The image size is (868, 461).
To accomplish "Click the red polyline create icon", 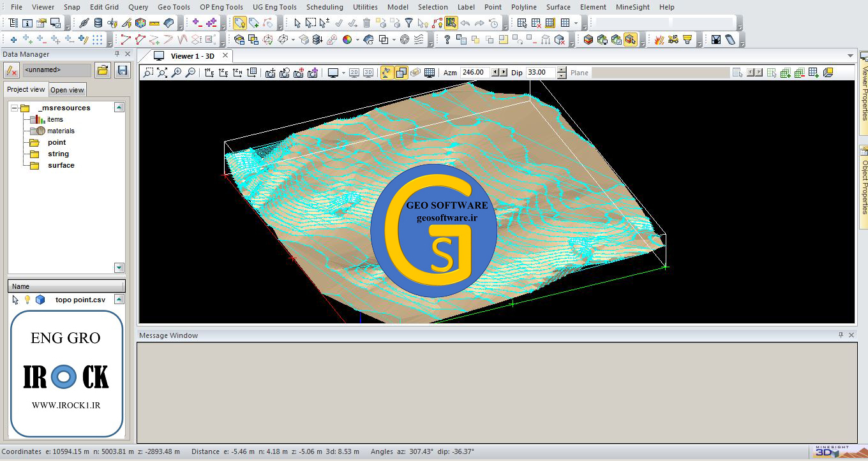I will pyautogui.click(x=126, y=40).
